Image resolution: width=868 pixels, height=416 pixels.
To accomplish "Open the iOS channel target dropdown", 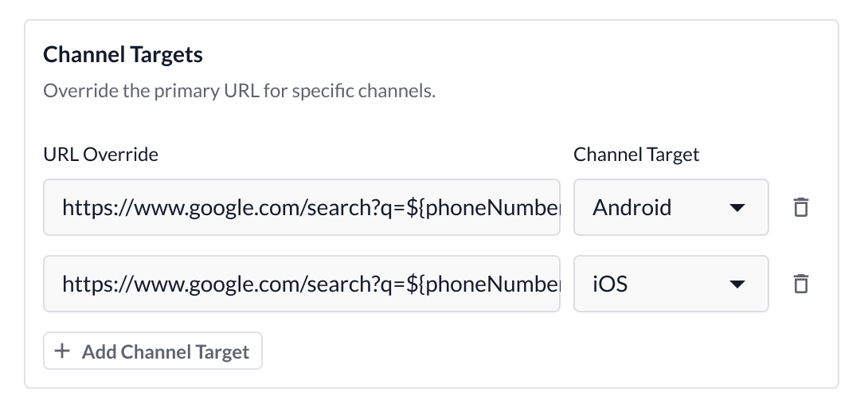I will [671, 284].
